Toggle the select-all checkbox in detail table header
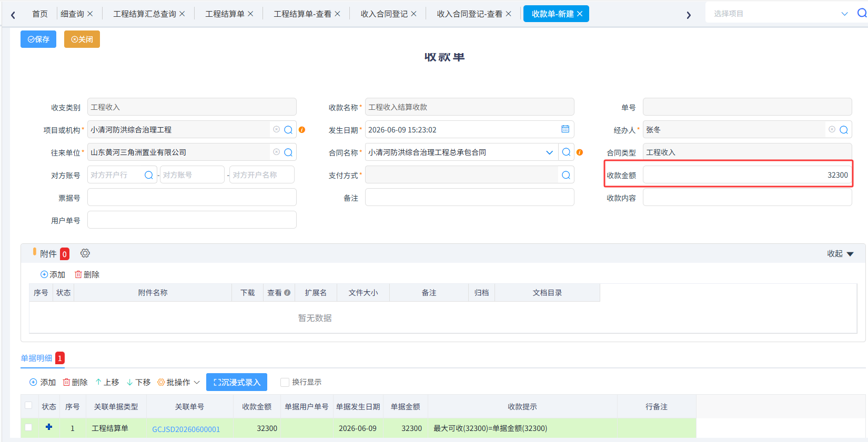This screenshot has height=442, width=868. 28,406
